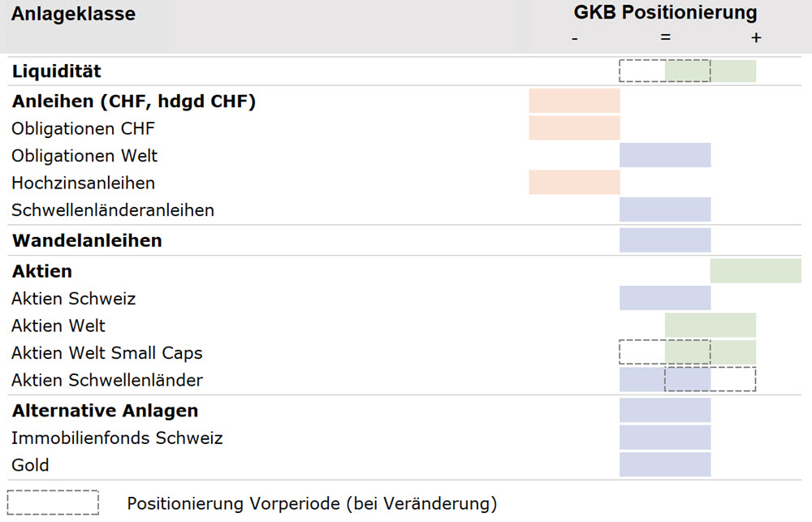Click the Anlageklasse column header

pos(74,14)
